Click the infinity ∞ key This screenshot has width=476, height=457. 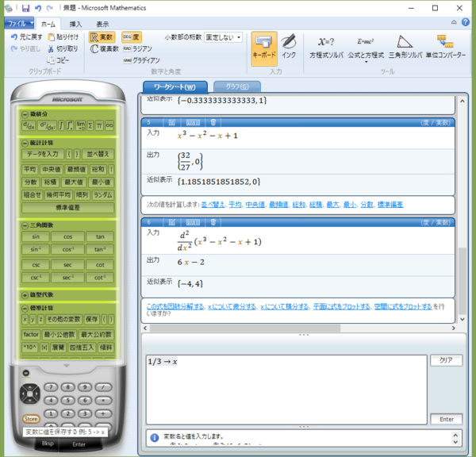point(109,125)
